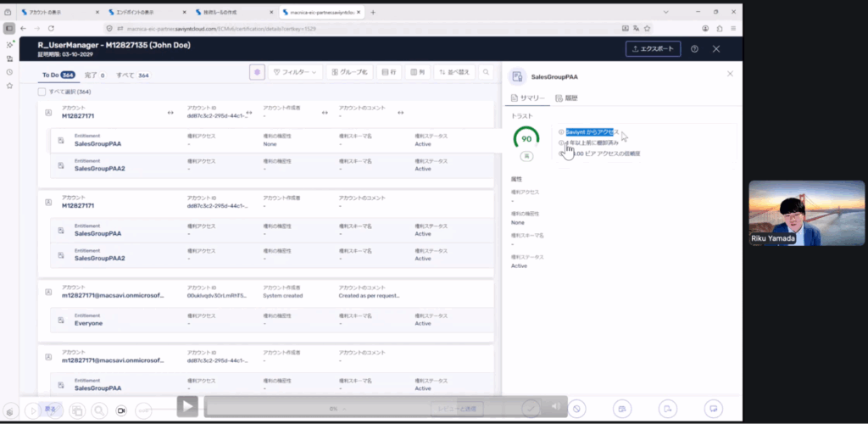Click the browser reload icon

click(51, 28)
